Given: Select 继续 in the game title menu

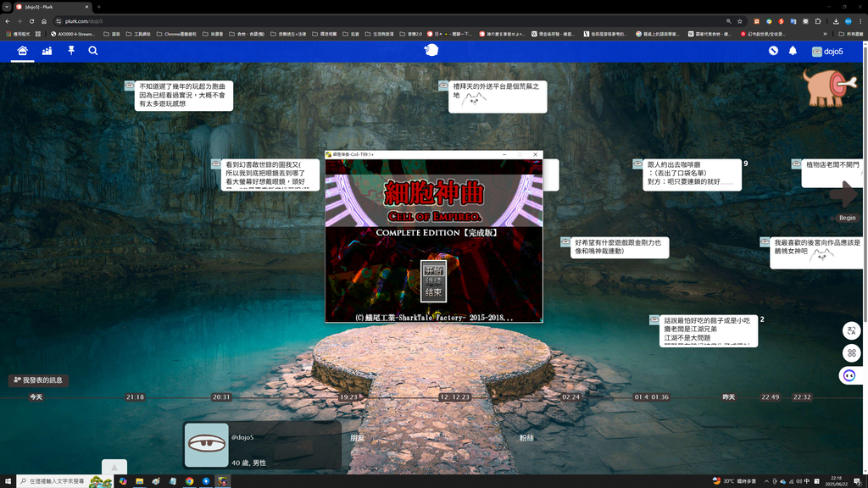Looking at the screenshot, I should coord(433,281).
